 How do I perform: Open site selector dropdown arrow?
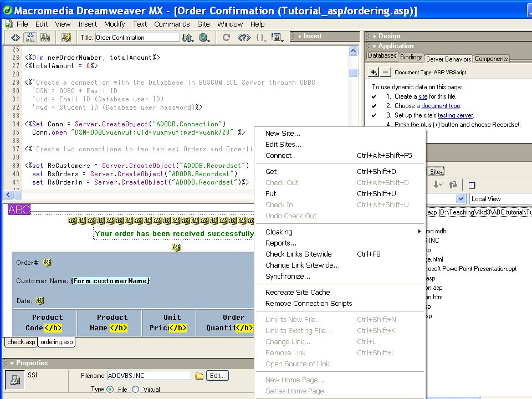tap(461, 198)
